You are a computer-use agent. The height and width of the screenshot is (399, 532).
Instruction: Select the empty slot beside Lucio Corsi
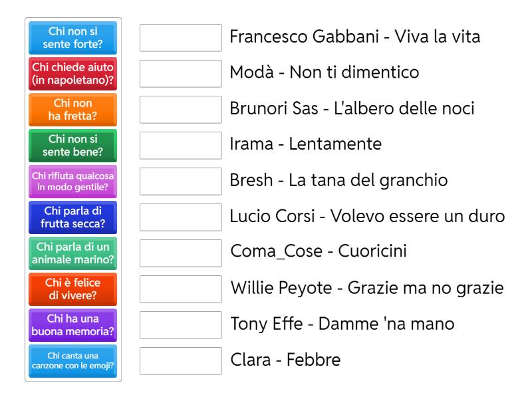pyautogui.click(x=181, y=217)
